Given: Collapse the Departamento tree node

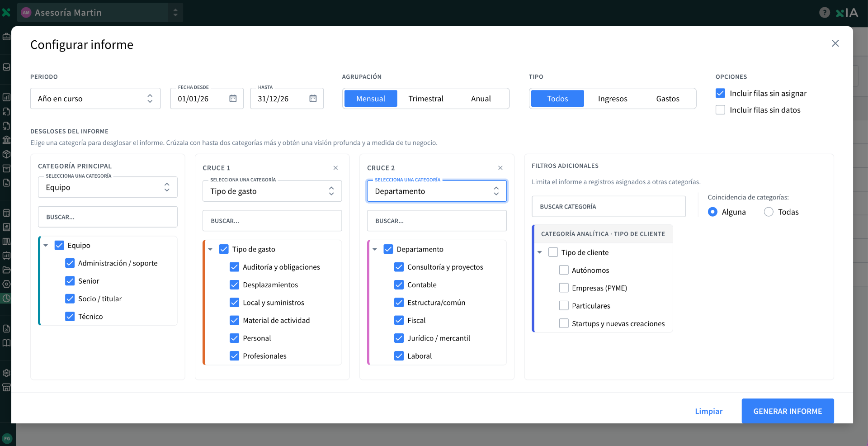Looking at the screenshot, I should (375, 249).
